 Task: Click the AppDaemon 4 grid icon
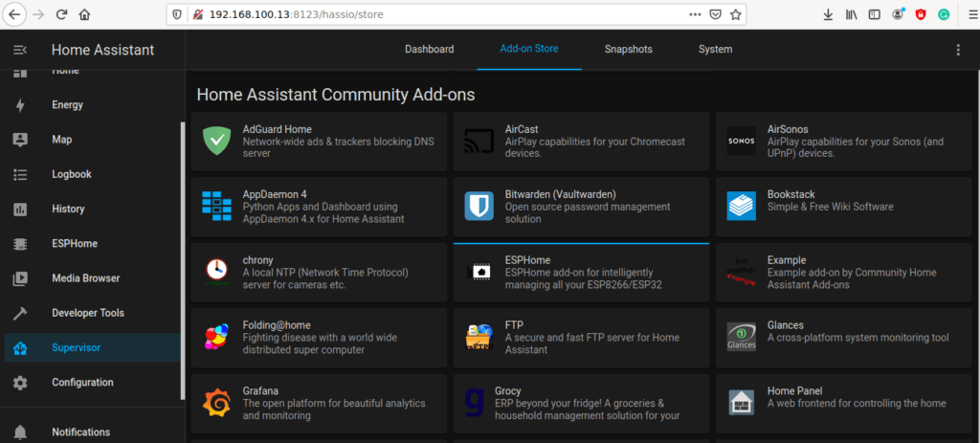point(217,207)
